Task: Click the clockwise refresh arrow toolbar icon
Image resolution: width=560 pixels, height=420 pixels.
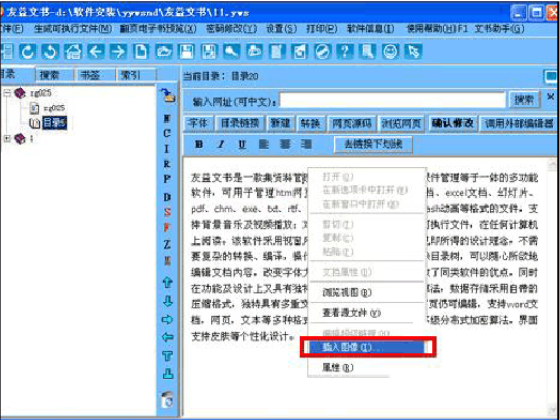Action: tap(28, 52)
